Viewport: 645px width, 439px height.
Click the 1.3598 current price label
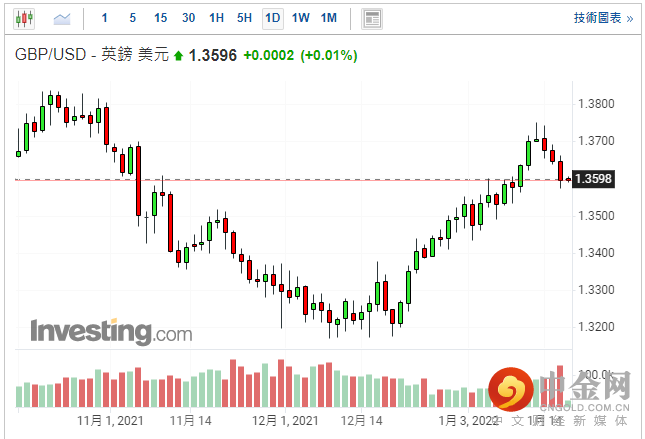(x=595, y=180)
